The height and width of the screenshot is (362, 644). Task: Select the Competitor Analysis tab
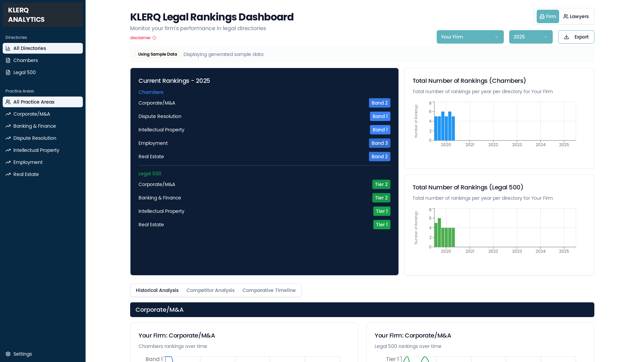(x=210, y=290)
